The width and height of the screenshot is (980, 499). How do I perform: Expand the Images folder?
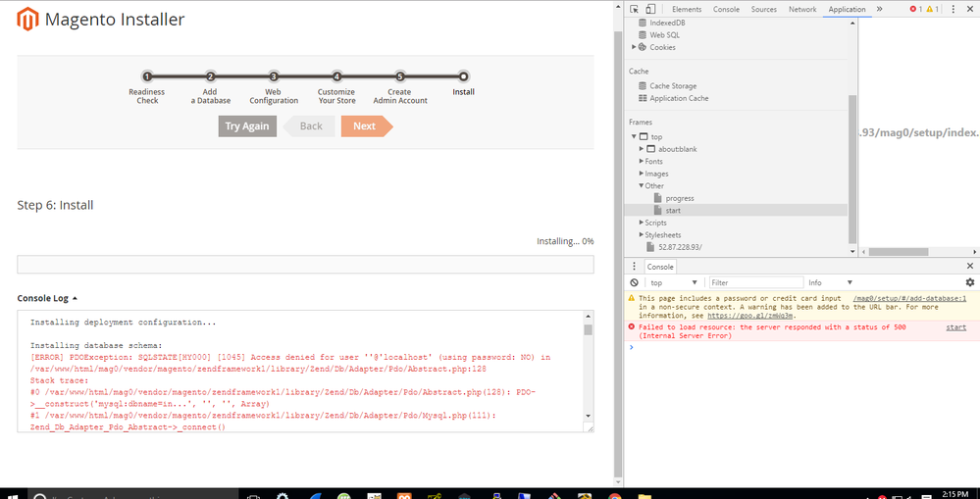point(642,174)
